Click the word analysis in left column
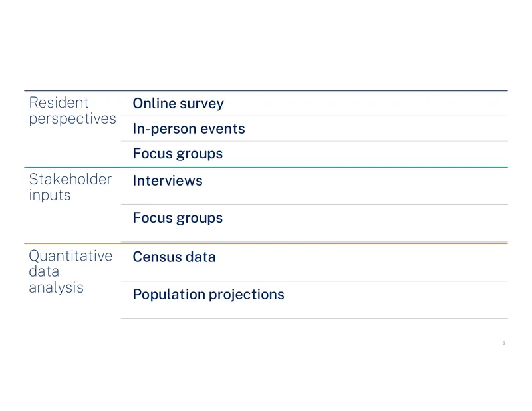This screenshot has height=411, width=532. coord(57,288)
